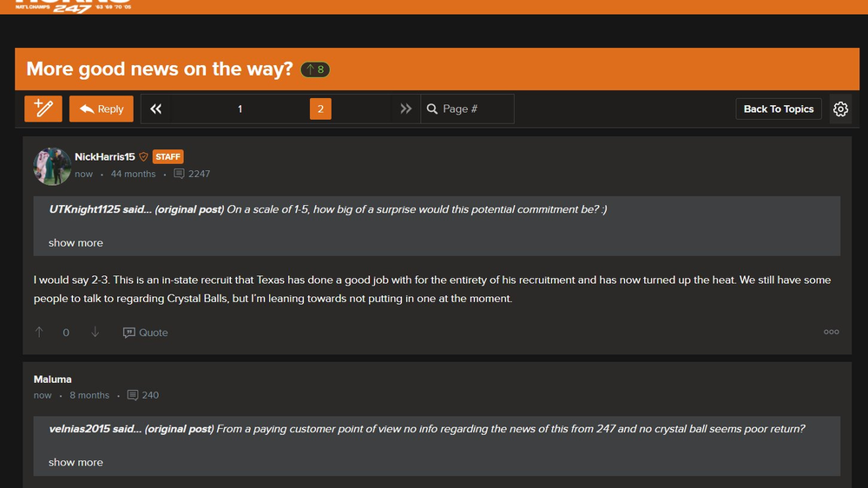Expand velnias2015 quote with show more
The image size is (868, 488).
coord(76,463)
